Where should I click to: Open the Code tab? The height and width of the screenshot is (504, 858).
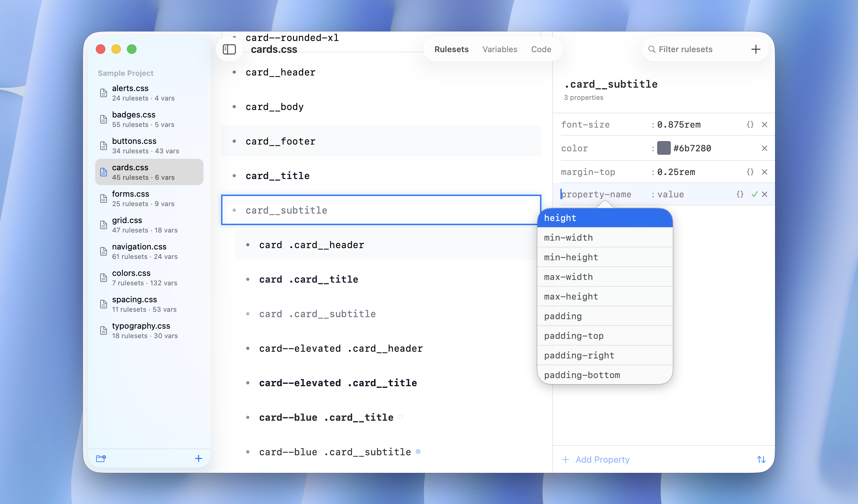[541, 49]
